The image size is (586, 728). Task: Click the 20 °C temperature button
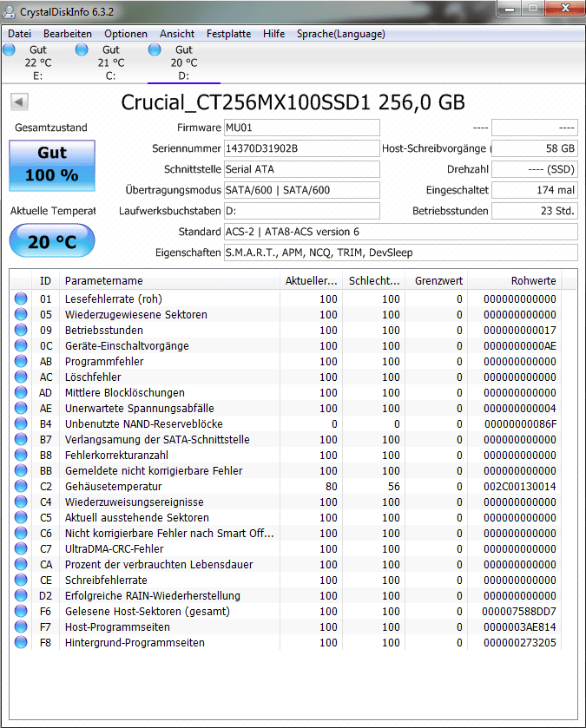click(52, 240)
